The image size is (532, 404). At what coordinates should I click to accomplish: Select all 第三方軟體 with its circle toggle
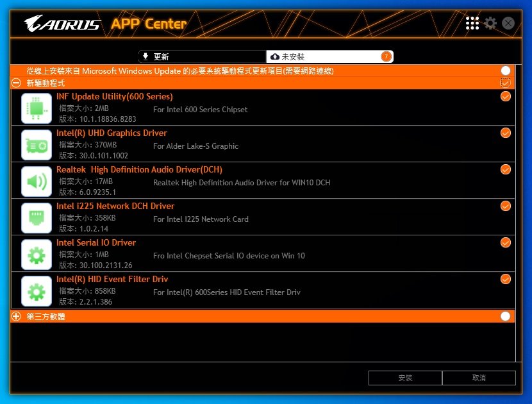505,316
